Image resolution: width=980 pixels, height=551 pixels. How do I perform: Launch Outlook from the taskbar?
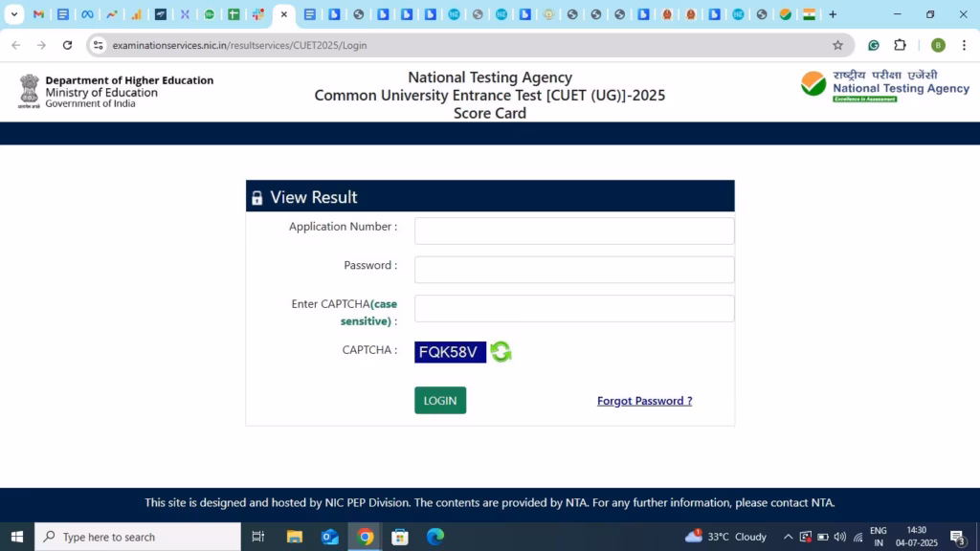click(x=330, y=537)
